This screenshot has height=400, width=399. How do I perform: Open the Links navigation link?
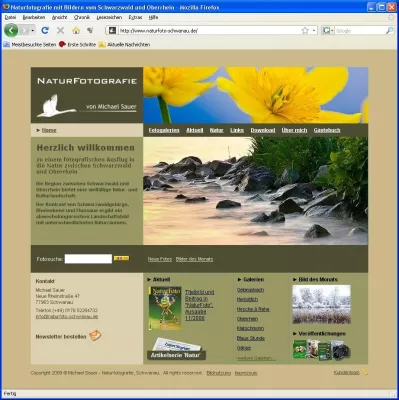237,130
